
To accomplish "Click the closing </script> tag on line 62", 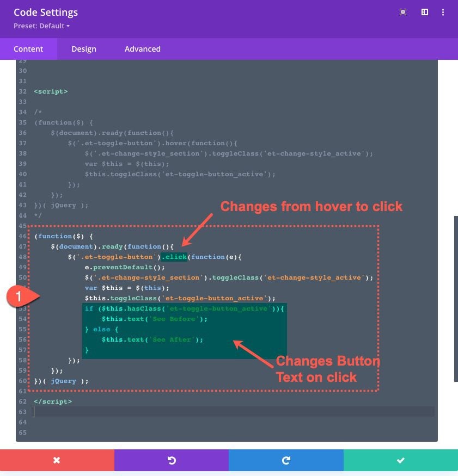I will click(x=53, y=401).
